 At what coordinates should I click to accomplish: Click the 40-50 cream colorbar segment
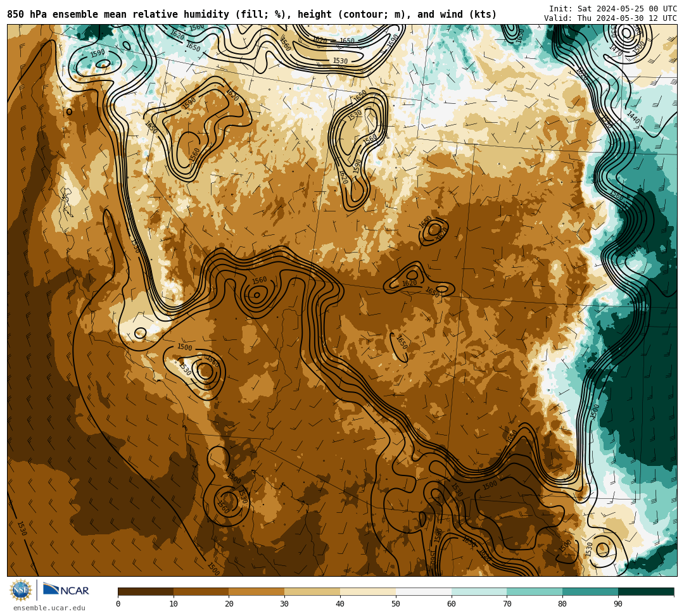(x=368, y=591)
